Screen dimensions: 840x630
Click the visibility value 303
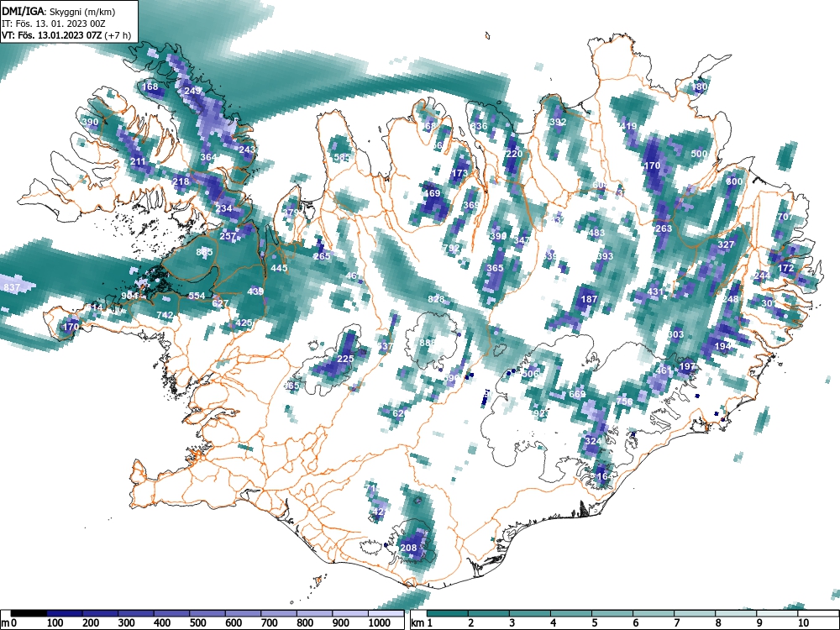675,334
